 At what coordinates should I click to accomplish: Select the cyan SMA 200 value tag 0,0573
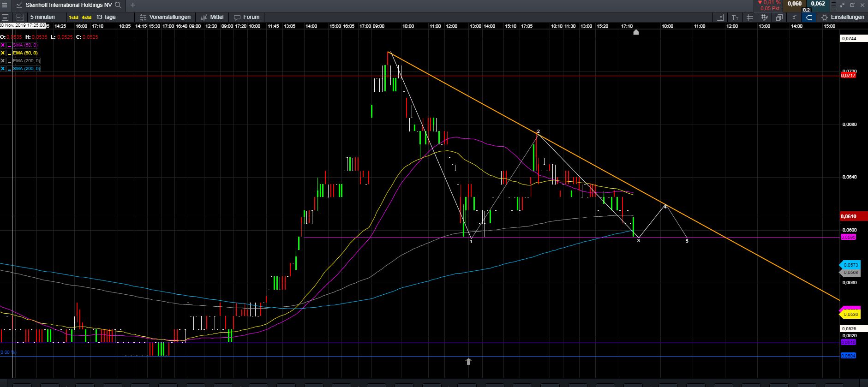click(850, 265)
